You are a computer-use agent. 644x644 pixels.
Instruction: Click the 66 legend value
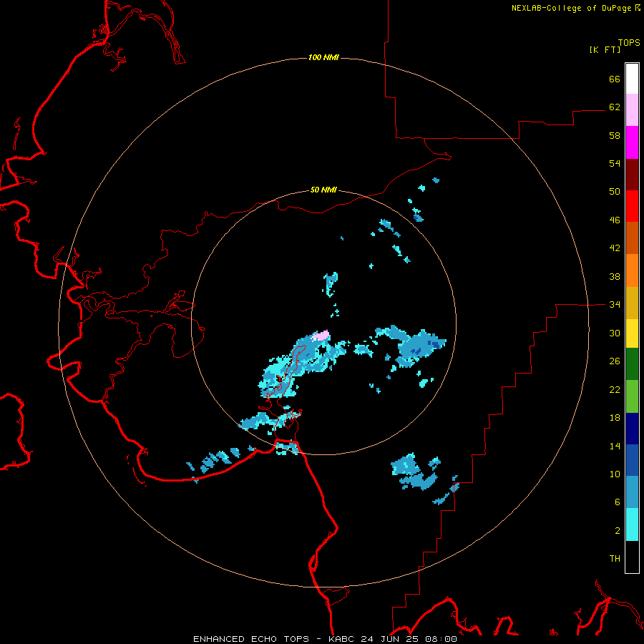coord(615,79)
